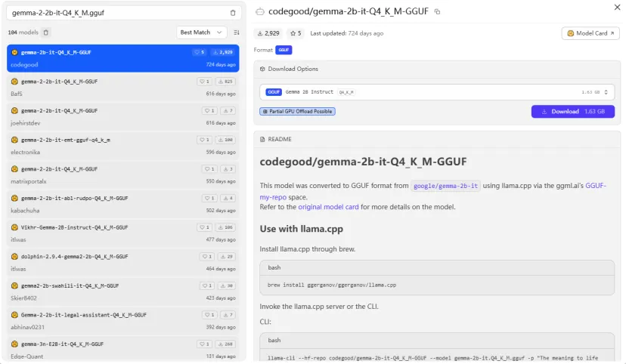This screenshot has height=364, width=626.
Task: Click the 2,929 downloads badge on codegood row
Action: (223, 52)
